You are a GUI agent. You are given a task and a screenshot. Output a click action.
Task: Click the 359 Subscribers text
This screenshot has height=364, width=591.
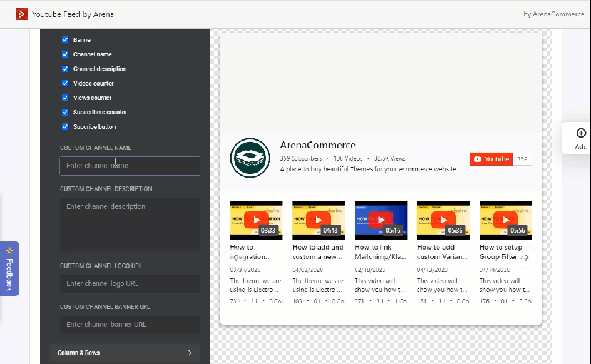[301, 159]
